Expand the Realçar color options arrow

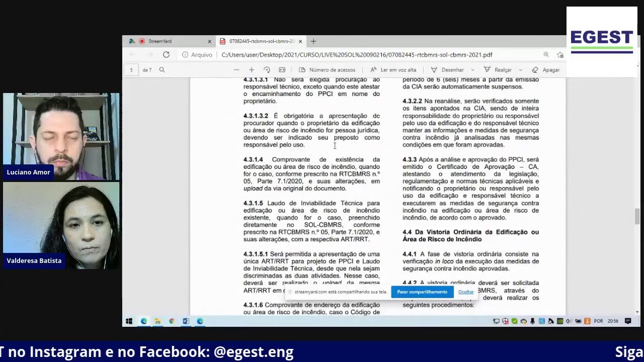[520, 70]
